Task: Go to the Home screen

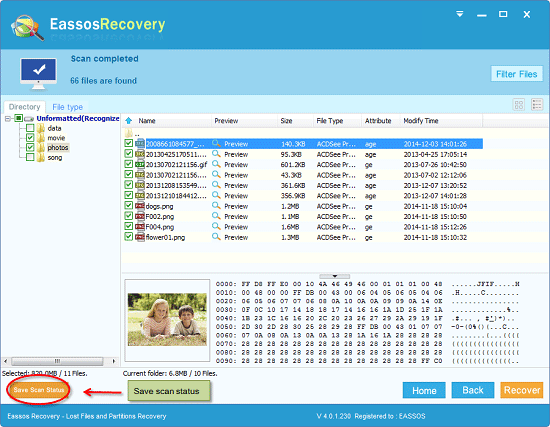Action: point(424,391)
